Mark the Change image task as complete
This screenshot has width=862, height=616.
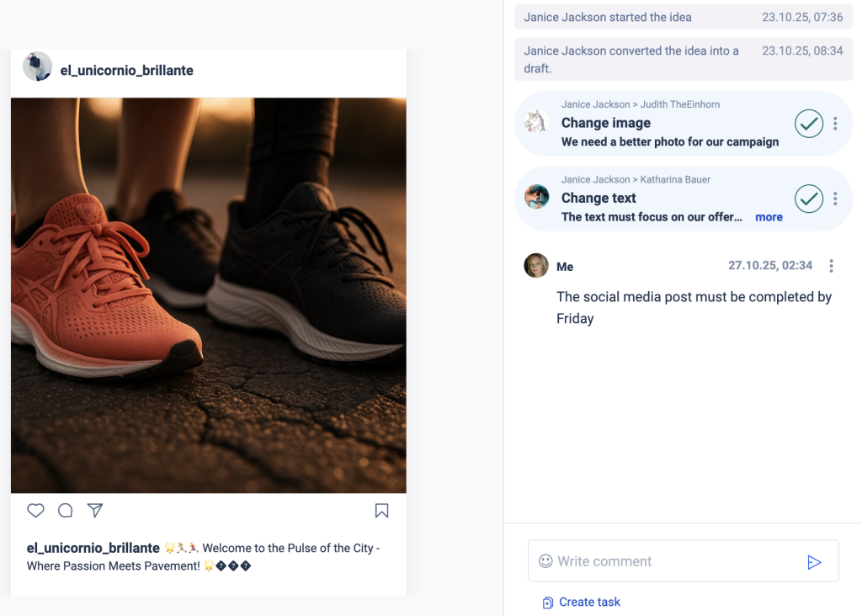[808, 123]
